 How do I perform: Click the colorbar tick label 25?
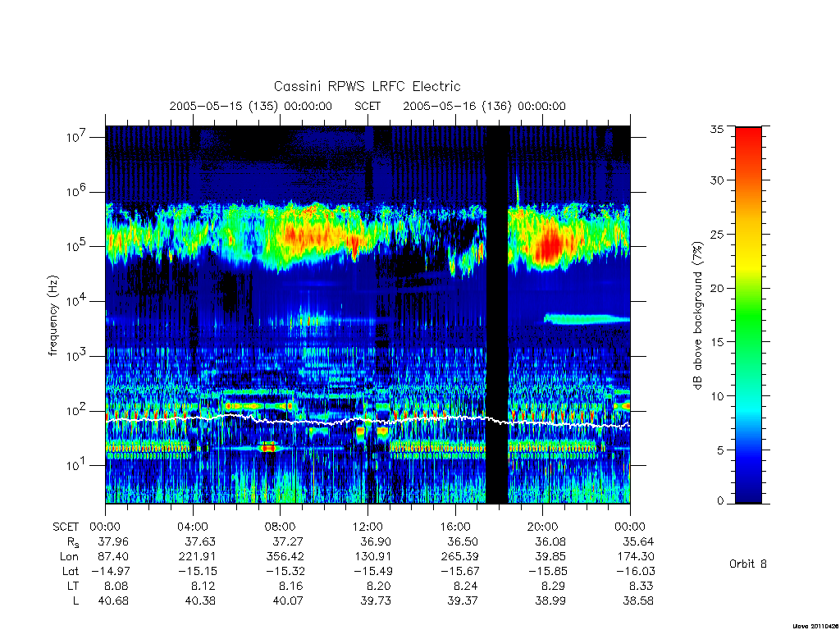click(717, 235)
